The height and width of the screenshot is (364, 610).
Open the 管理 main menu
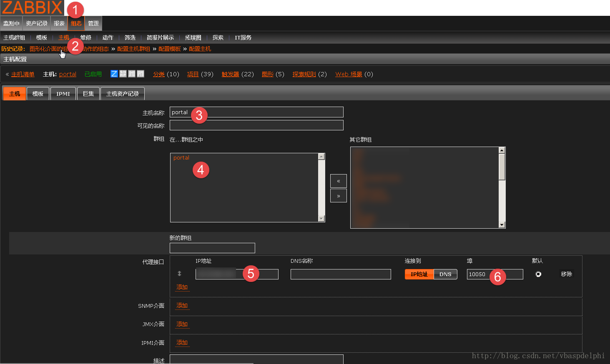(x=93, y=23)
